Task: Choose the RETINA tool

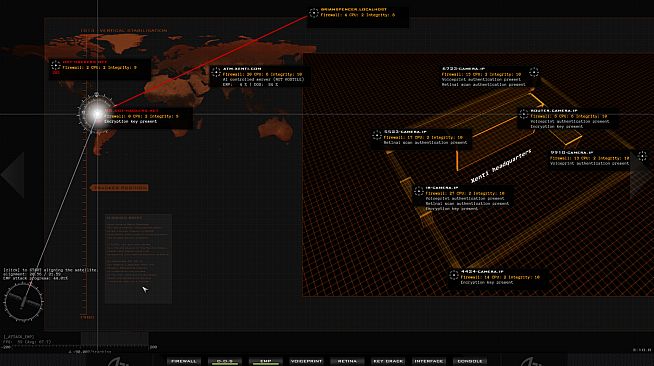Action: [x=347, y=361]
